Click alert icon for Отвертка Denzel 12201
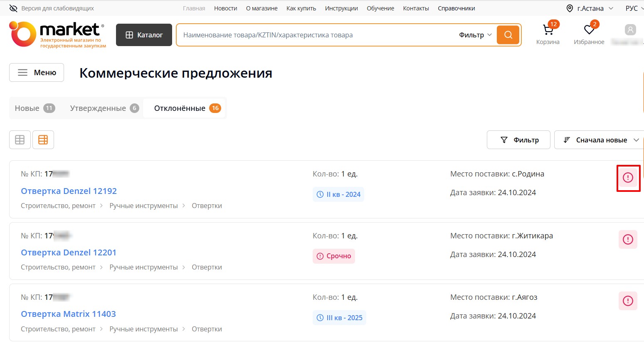Viewport: 644px width, 343px height. click(x=628, y=240)
